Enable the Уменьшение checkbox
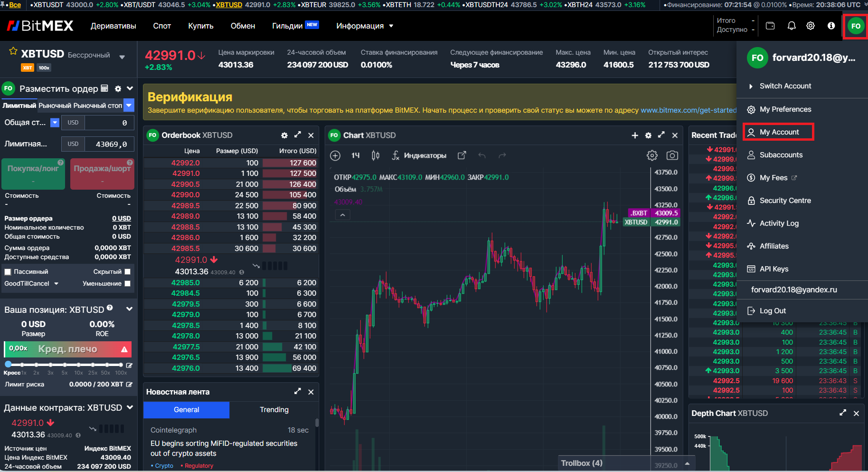Screen dimensions: 868x472 (127, 283)
